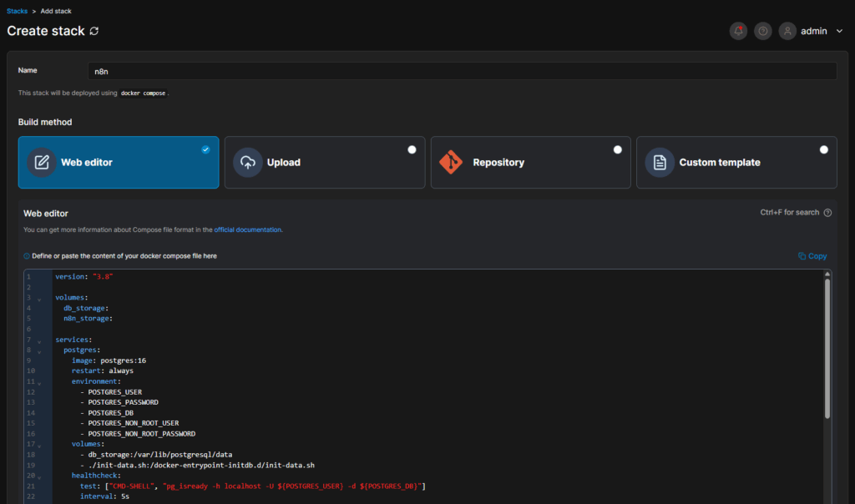Click the help question mark icon in header
This screenshot has width=855, height=504.
(x=762, y=31)
